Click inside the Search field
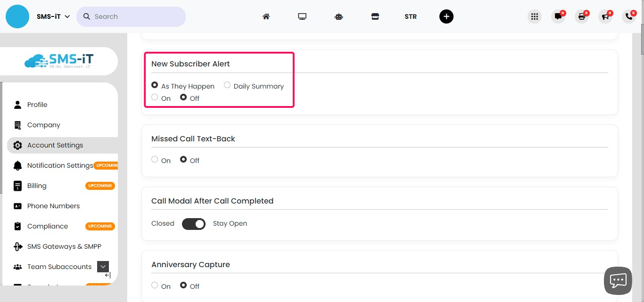 click(x=131, y=16)
